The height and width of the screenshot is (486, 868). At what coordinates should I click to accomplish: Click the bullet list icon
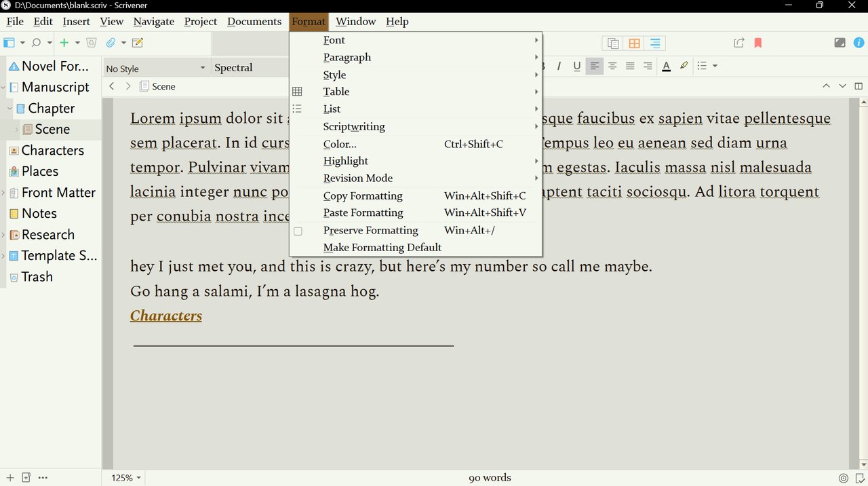[702, 66]
